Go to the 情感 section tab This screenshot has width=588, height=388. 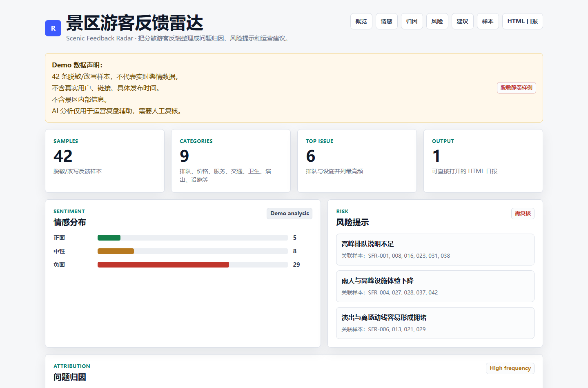click(387, 21)
